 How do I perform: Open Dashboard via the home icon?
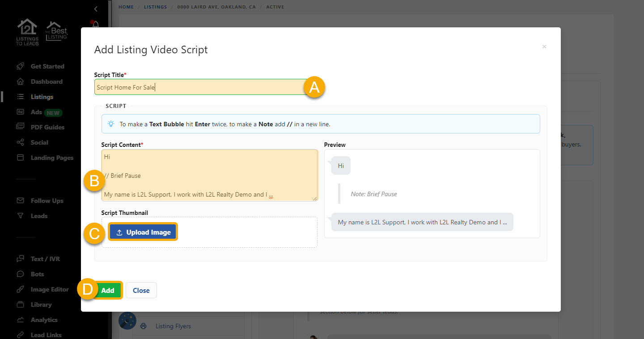point(20,82)
